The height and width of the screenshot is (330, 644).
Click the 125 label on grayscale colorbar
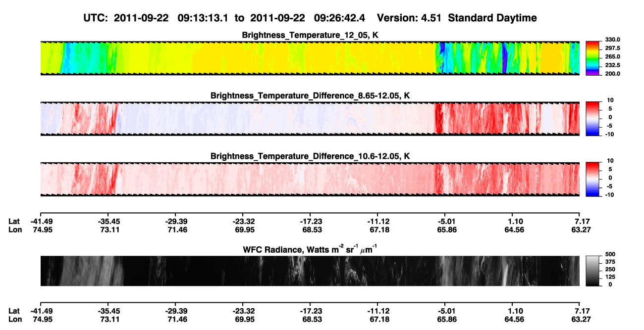pyautogui.click(x=611, y=277)
